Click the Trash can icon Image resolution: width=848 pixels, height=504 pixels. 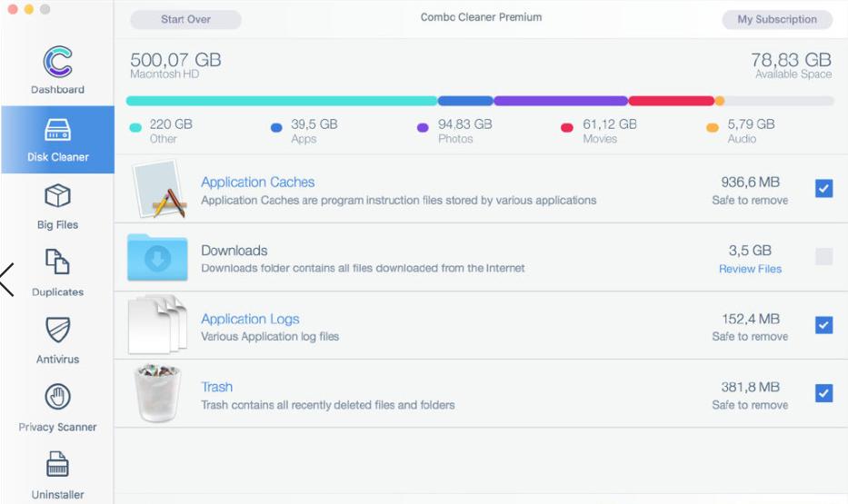point(157,393)
